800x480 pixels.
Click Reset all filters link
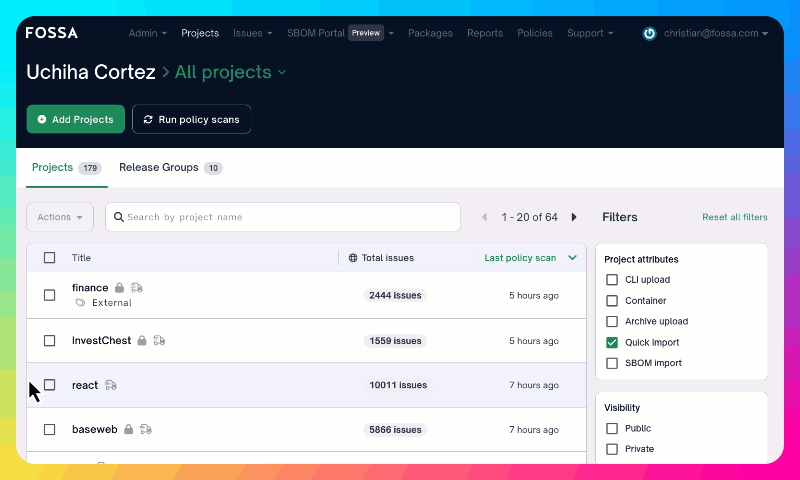[x=734, y=217]
